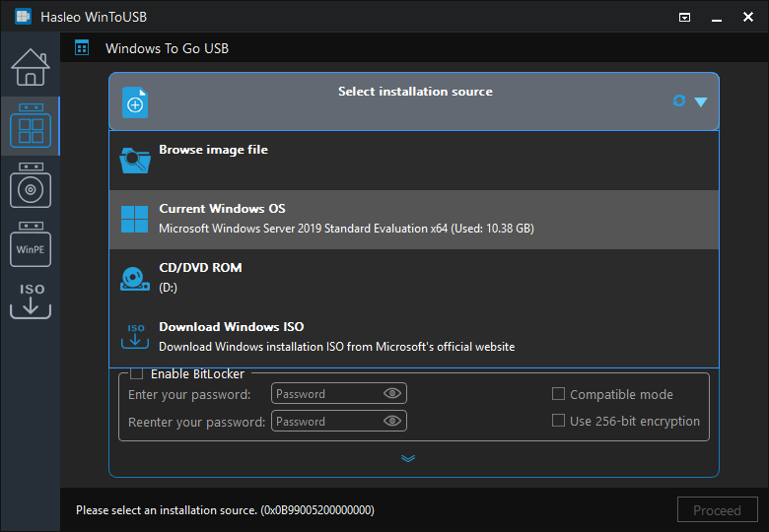769x532 pixels.
Task: Click the Windows To Go USB header icon
Action: [82, 48]
